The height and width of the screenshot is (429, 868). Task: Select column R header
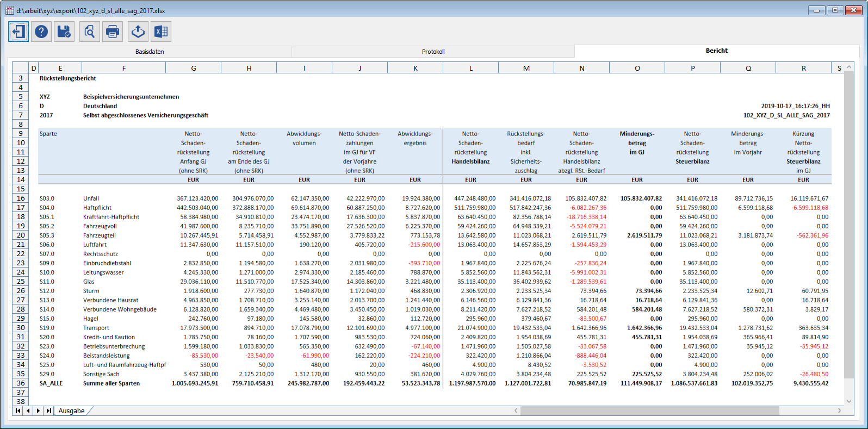coord(804,68)
